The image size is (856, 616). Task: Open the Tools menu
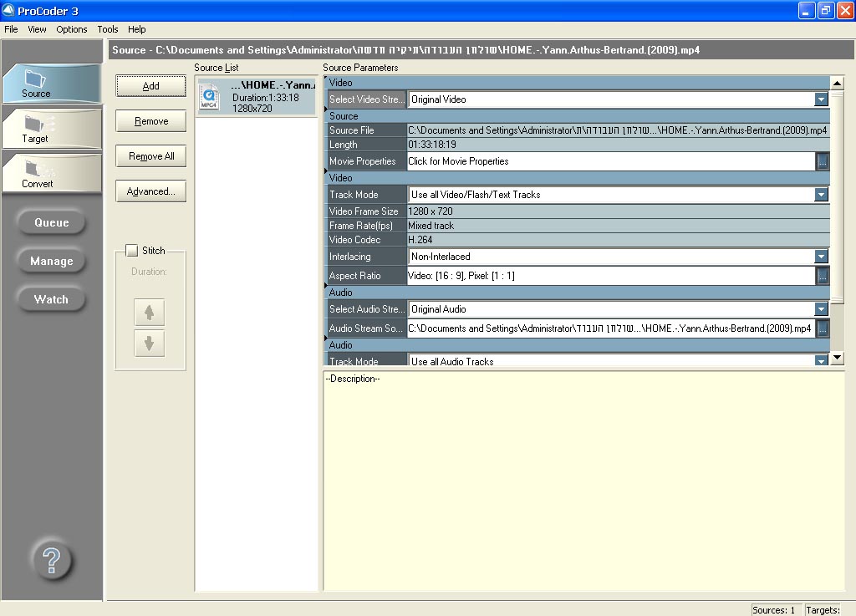[x=108, y=29]
